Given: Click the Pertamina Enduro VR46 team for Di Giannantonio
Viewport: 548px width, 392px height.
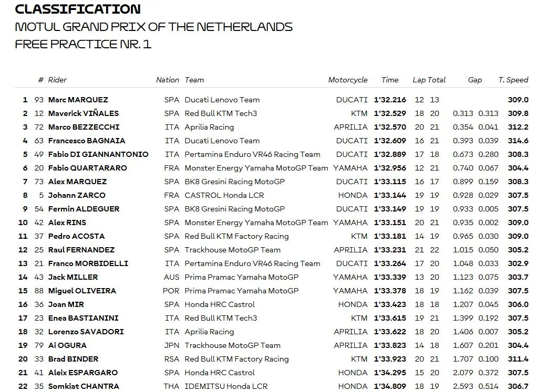Looking at the screenshot, I should point(252,154).
